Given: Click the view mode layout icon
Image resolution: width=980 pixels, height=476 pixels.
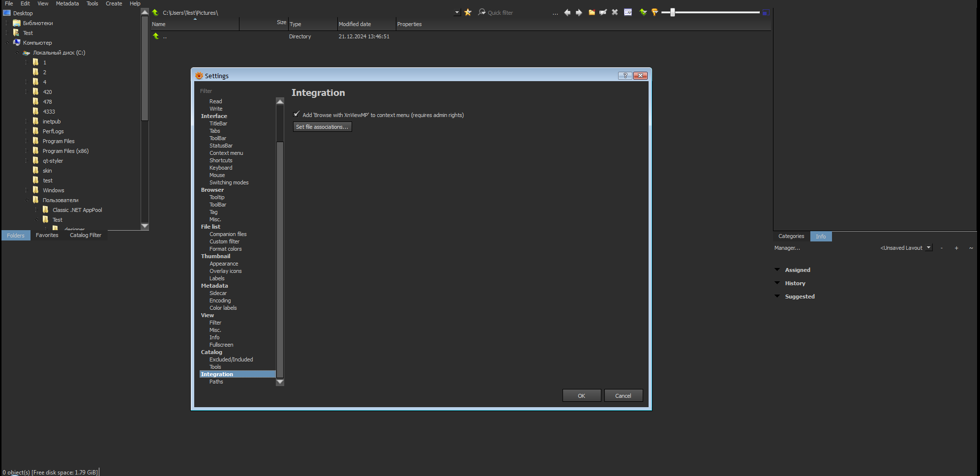Looking at the screenshot, I should (x=628, y=12).
